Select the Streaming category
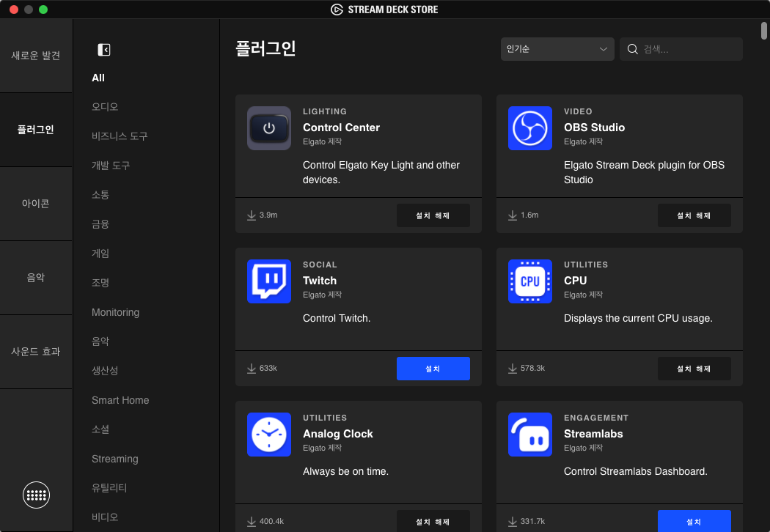Image resolution: width=770 pixels, height=532 pixels. coord(115,459)
